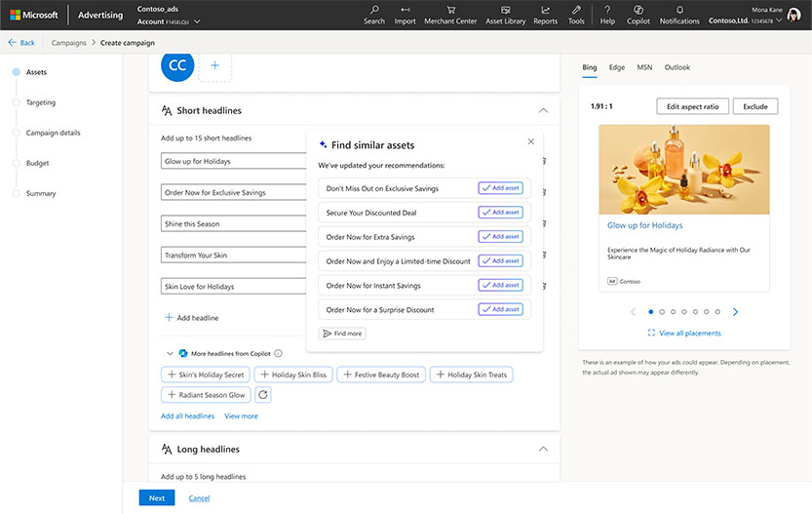The image size is (812, 514).
Task: Click View all placements
Action: tap(684, 334)
